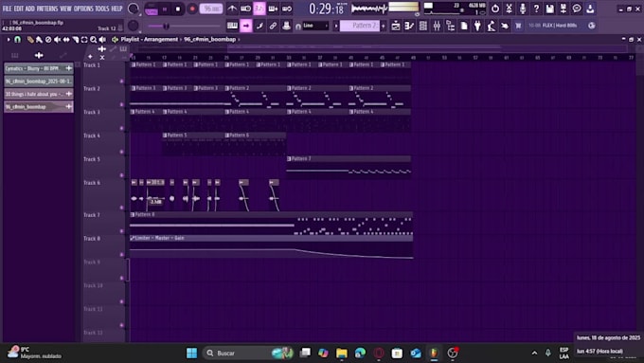Select the Mute tool in Playlist toolbar
This screenshot has width=644, height=363.
pos(57,40)
